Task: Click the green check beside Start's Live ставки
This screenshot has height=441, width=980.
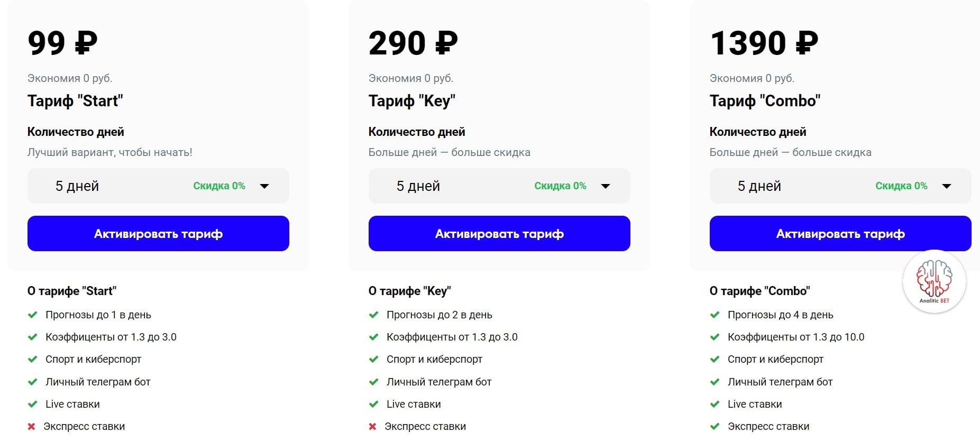Action: pyautogui.click(x=32, y=404)
